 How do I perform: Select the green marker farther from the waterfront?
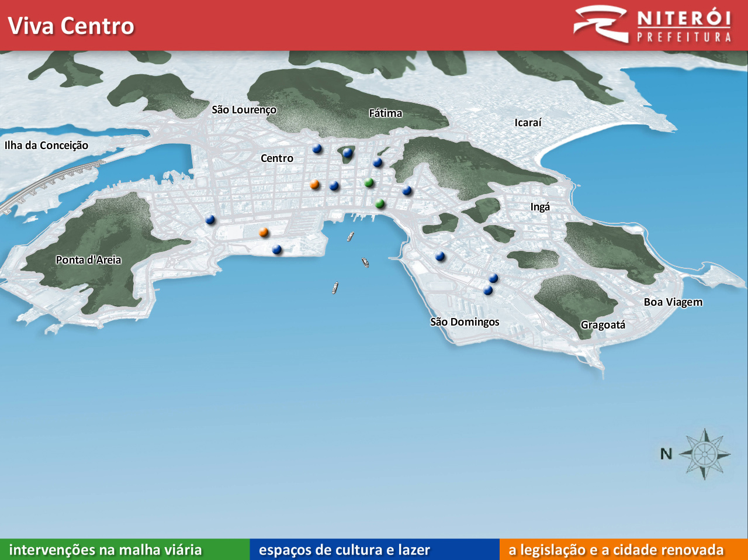[369, 182]
